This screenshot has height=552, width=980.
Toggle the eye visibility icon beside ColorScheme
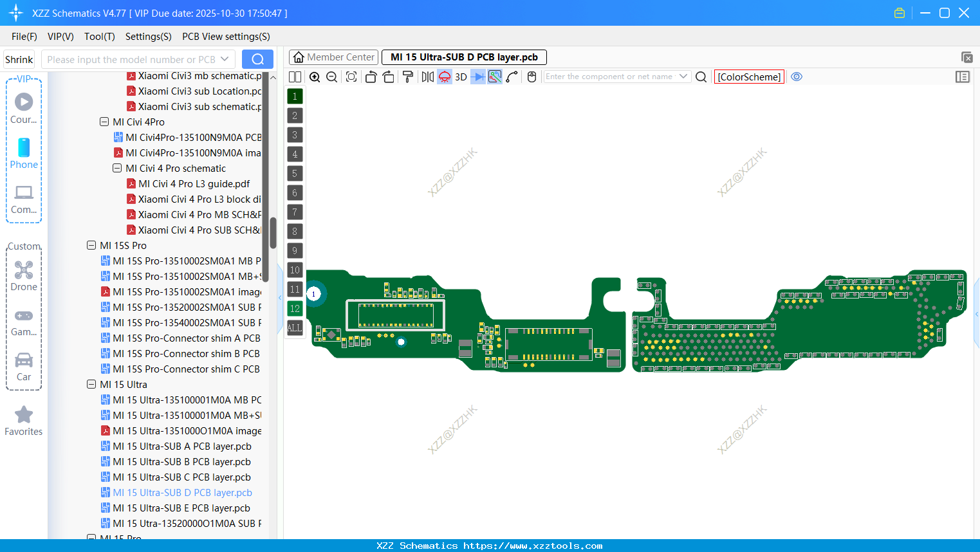[x=797, y=77]
